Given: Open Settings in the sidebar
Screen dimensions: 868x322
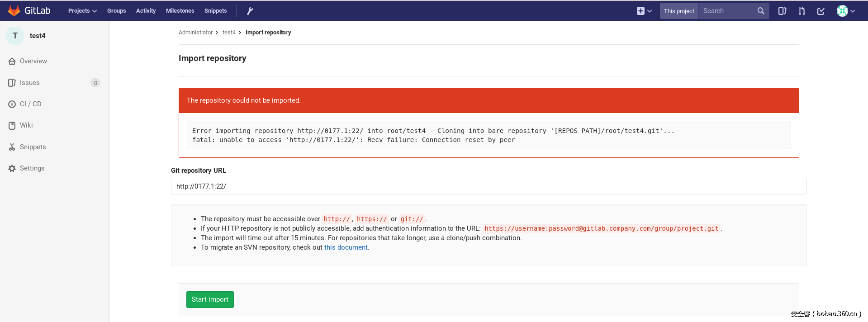Looking at the screenshot, I should coord(32,168).
